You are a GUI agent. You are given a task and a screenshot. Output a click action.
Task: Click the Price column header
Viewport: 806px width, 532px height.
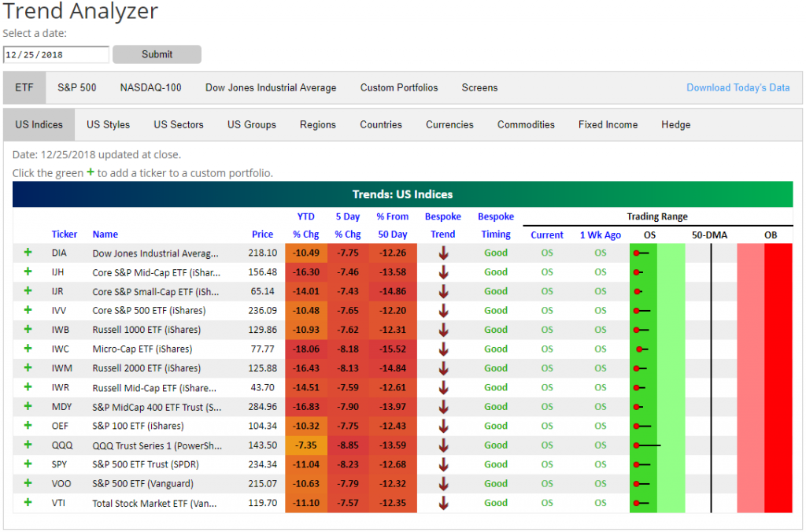coord(262,234)
